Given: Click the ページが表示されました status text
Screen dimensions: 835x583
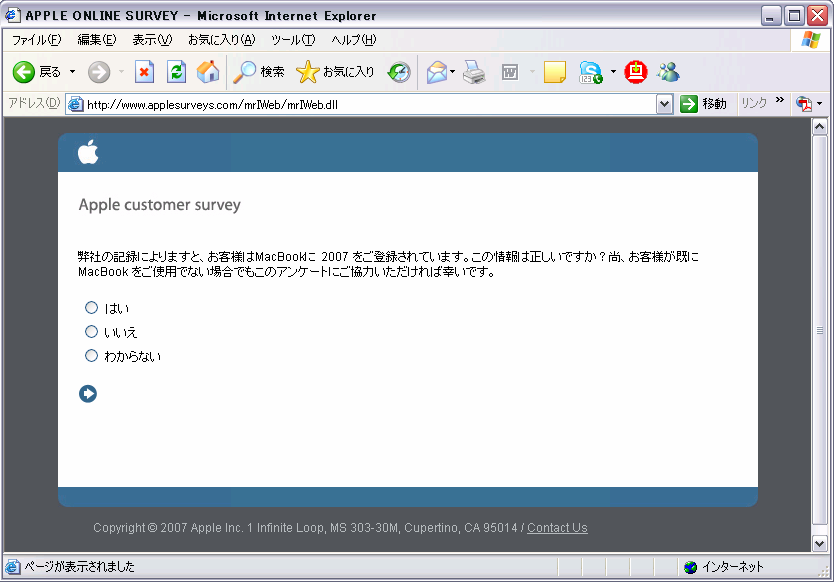Looking at the screenshot, I should coord(80,567).
